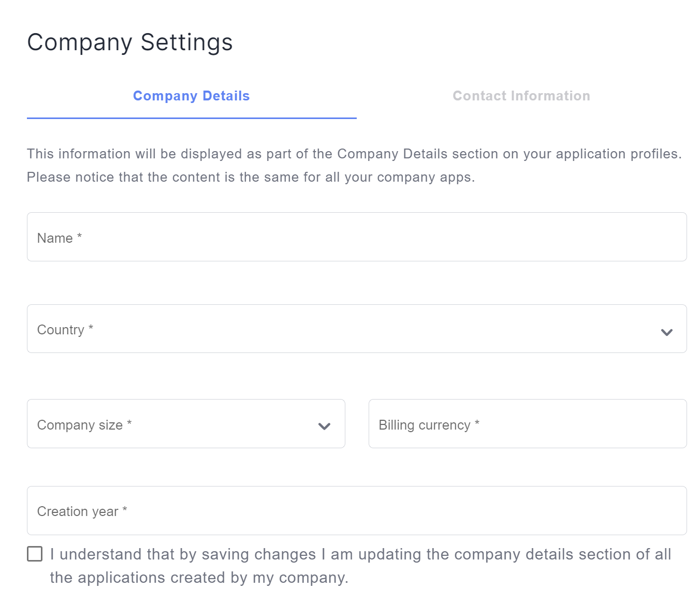Screen dimensions: 700x604
Task: Open the Country selection dropdown
Action: [357, 329]
